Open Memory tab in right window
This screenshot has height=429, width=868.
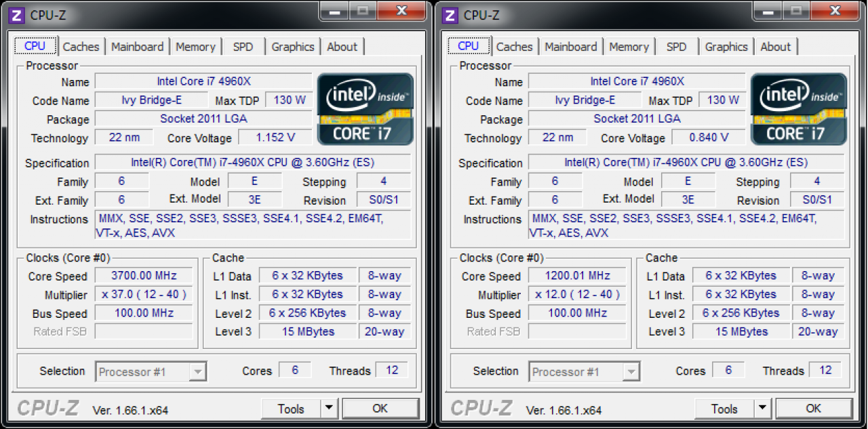(x=629, y=47)
